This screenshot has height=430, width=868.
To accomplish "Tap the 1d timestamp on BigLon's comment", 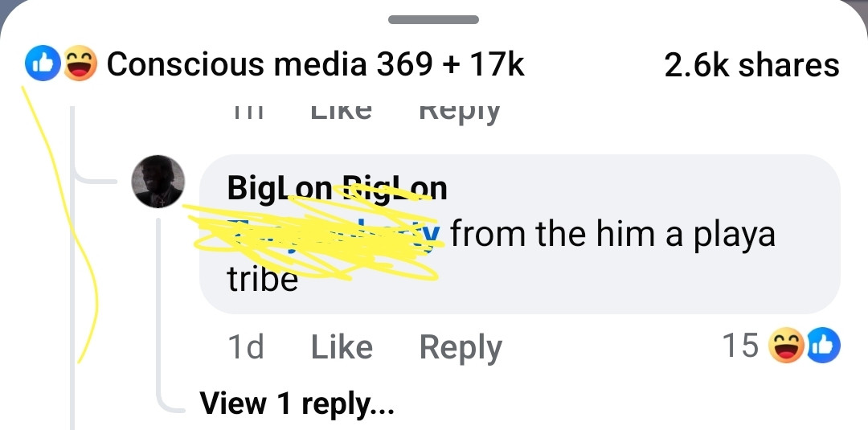I will [x=246, y=347].
